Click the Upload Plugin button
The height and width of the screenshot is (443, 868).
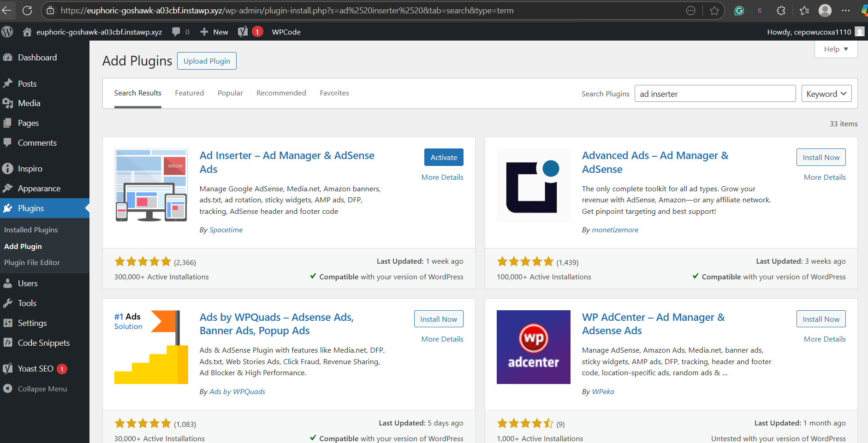pos(207,61)
